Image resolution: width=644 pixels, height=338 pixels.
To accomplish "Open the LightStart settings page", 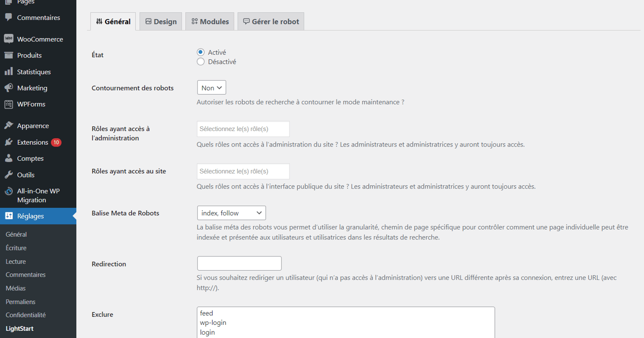I will (x=19, y=328).
